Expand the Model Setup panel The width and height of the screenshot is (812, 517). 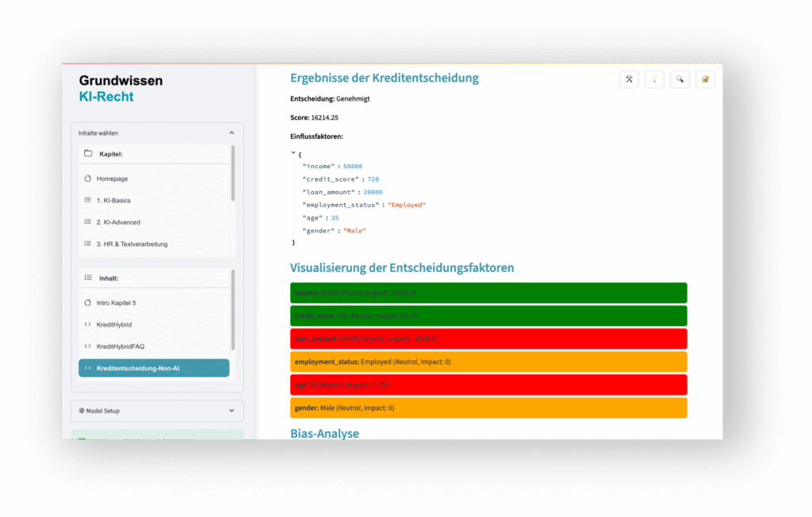pyautogui.click(x=232, y=411)
